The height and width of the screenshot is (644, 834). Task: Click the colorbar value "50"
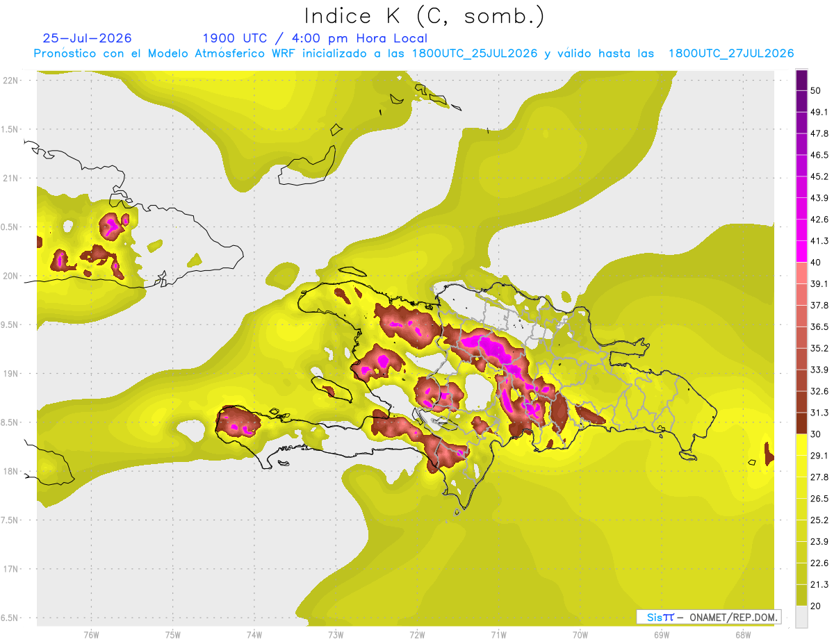tap(816, 90)
